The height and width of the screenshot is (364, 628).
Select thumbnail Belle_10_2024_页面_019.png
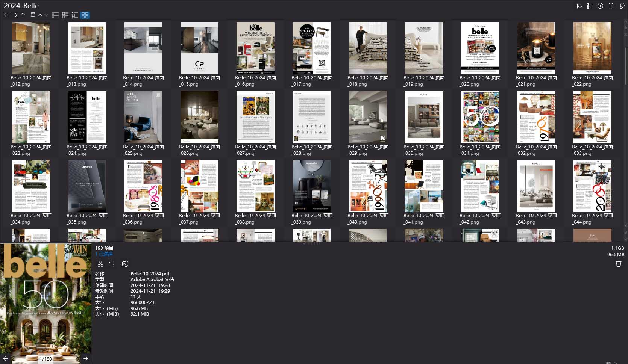tap(424, 48)
